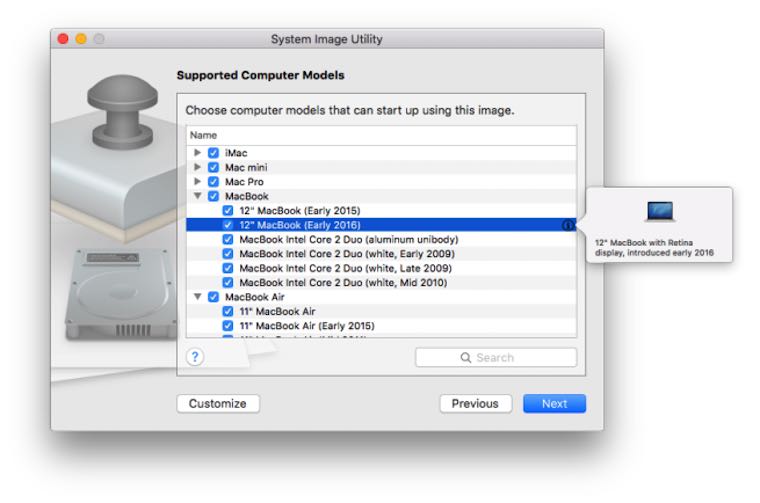Uncheck the 11" MacBook Air checkbox
The image size is (760, 503).
point(228,312)
